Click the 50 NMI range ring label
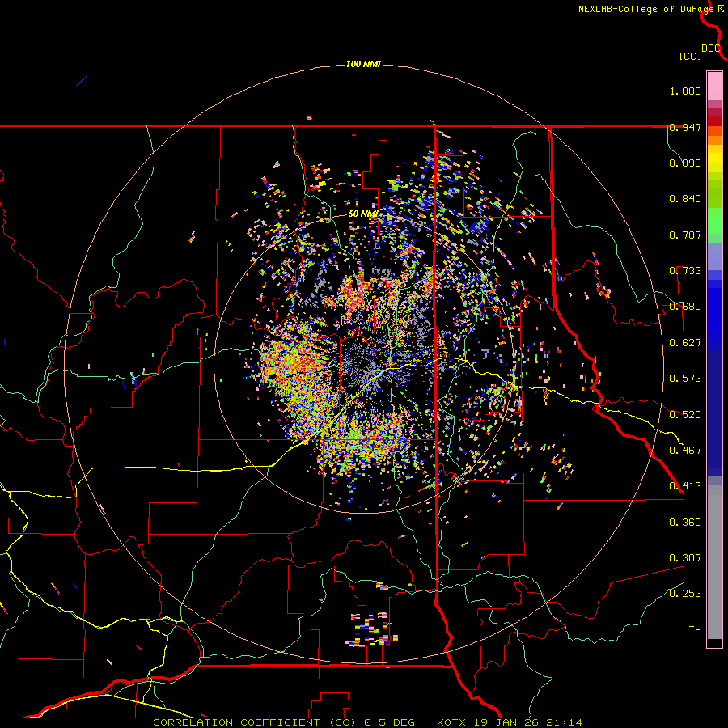Screen dimensions: 728x728 tap(362, 214)
